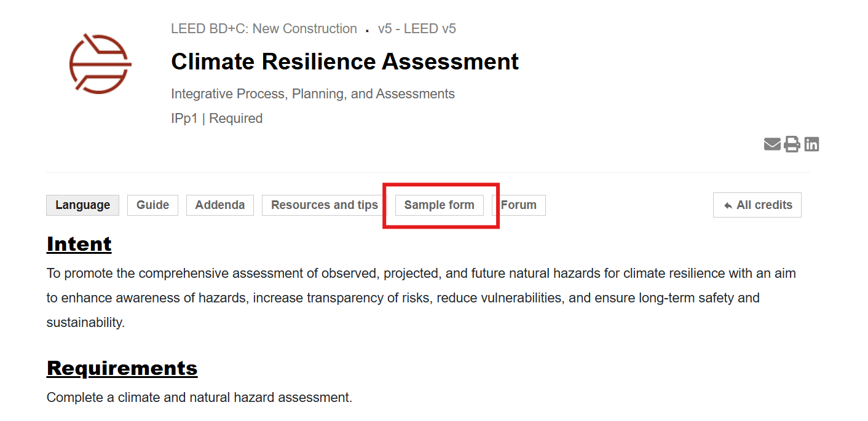Click the Intent heading
The width and height of the screenshot is (868, 421).
[x=79, y=244]
